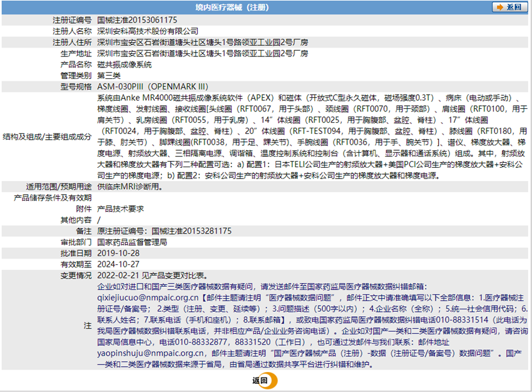The width and height of the screenshot is (532, 392).
Task: Click the change record 2022-02-21 见产品变更对比表
Action: (152, 276)
